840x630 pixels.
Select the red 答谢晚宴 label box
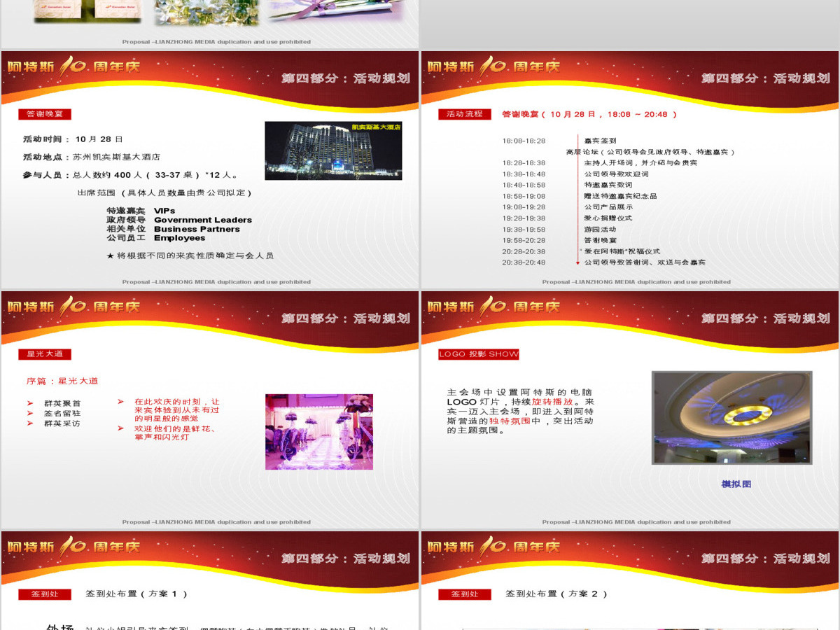tap(45, 114)
